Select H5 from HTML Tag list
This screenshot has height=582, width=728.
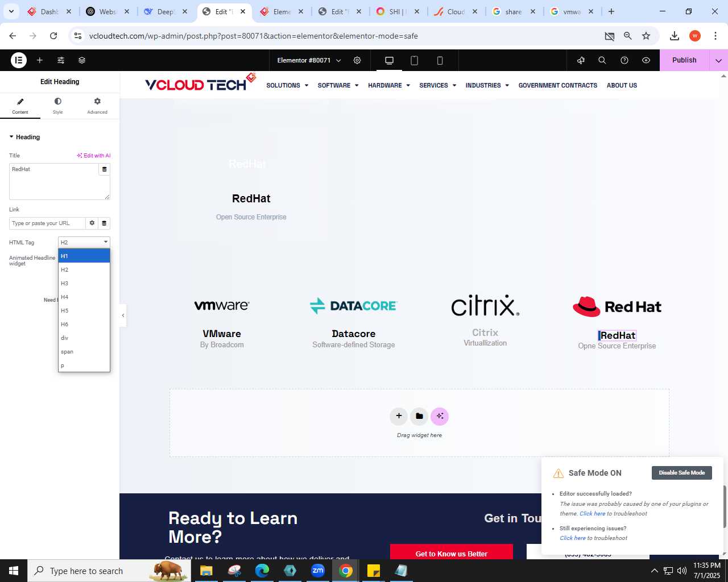click(84, 311)
